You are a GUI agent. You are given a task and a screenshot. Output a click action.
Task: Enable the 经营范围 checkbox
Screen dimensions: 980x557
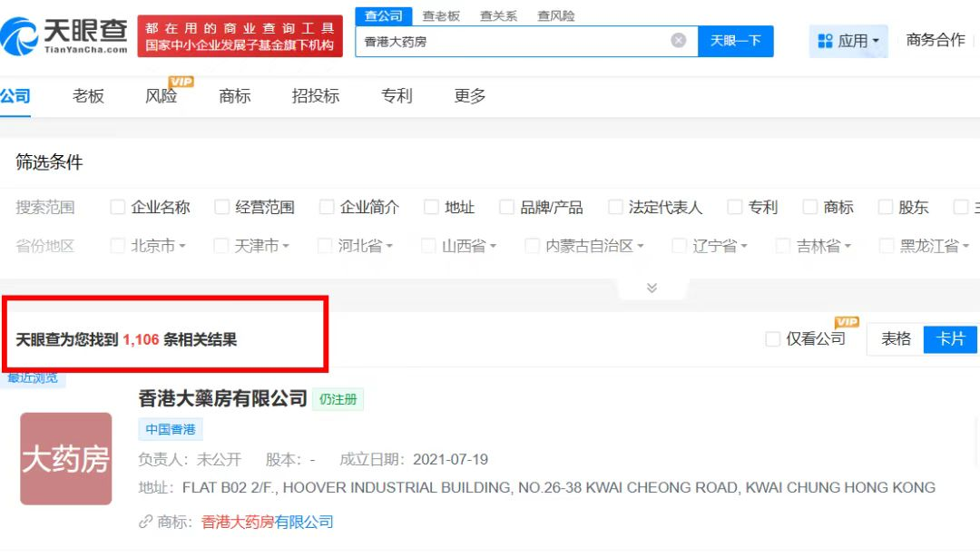221,208
